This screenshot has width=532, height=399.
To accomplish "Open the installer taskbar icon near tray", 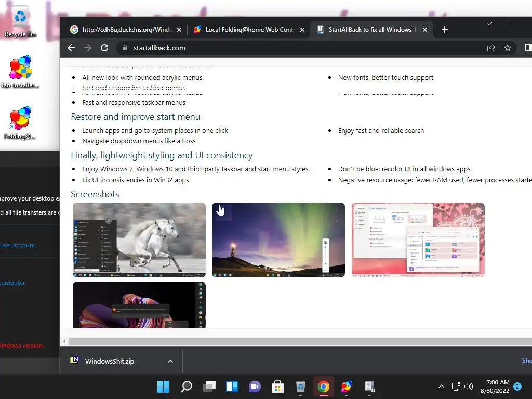I will click(x=369, y=387).
